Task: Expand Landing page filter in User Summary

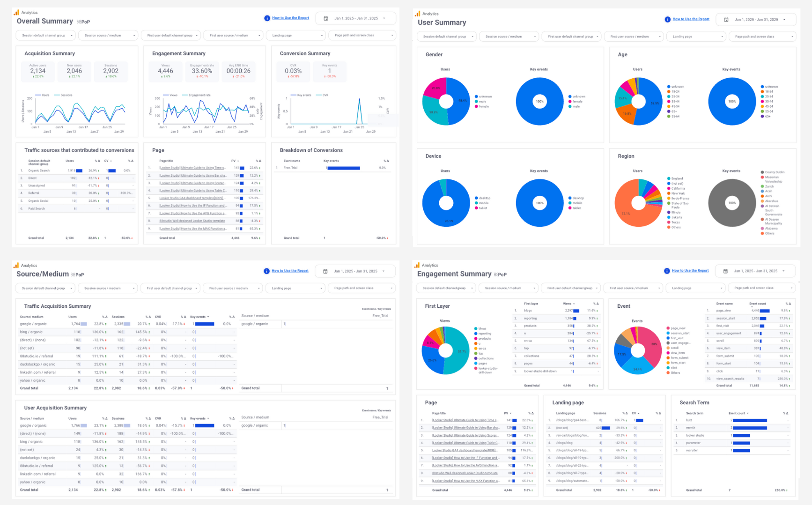Action: (x=696, y=37)
